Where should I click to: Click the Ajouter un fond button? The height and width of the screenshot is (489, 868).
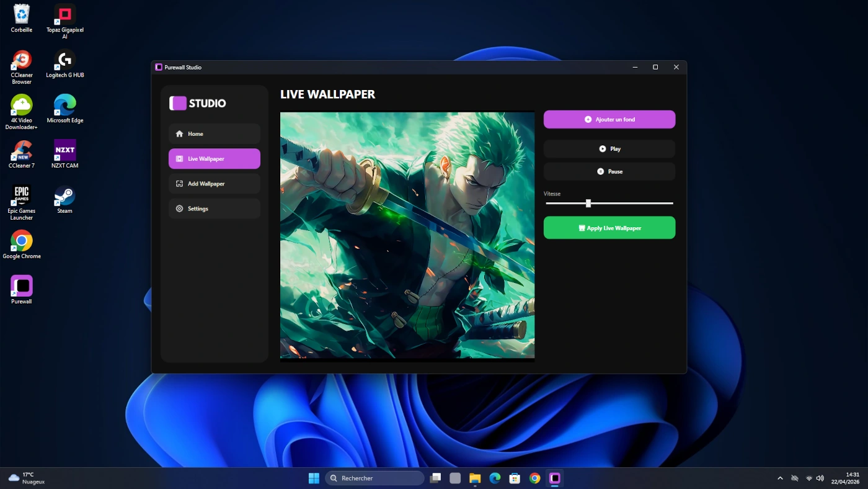(609, 119)
